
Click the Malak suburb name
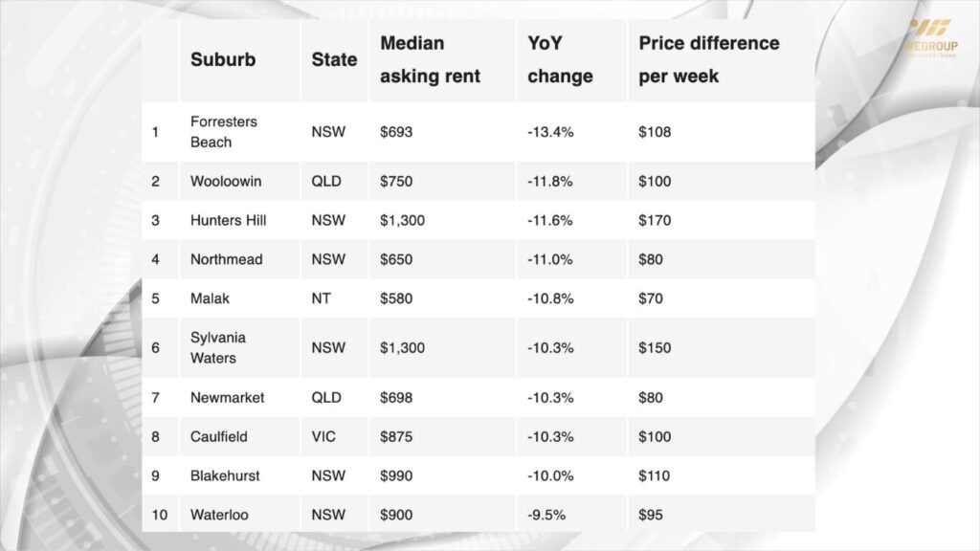(x=210, y=298)
